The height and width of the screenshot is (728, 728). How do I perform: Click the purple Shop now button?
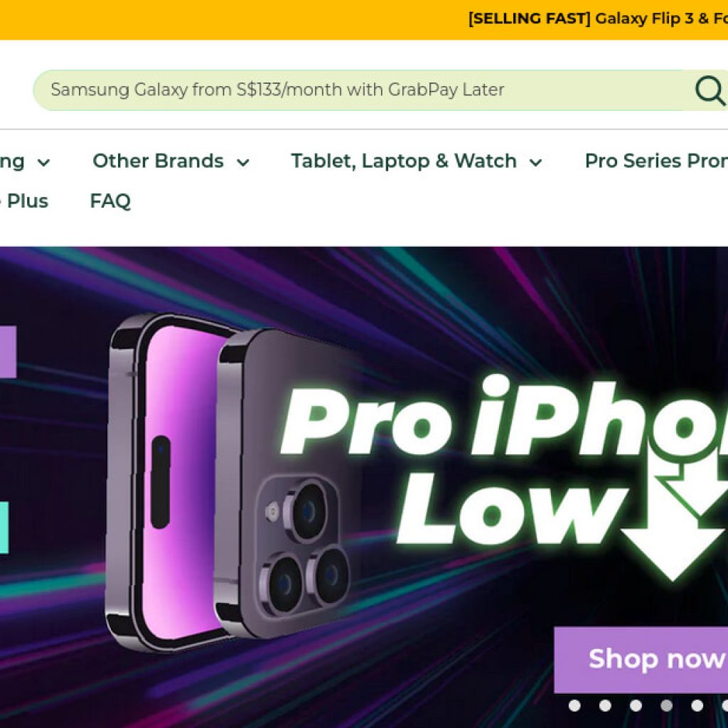click(x=641, y=659)
